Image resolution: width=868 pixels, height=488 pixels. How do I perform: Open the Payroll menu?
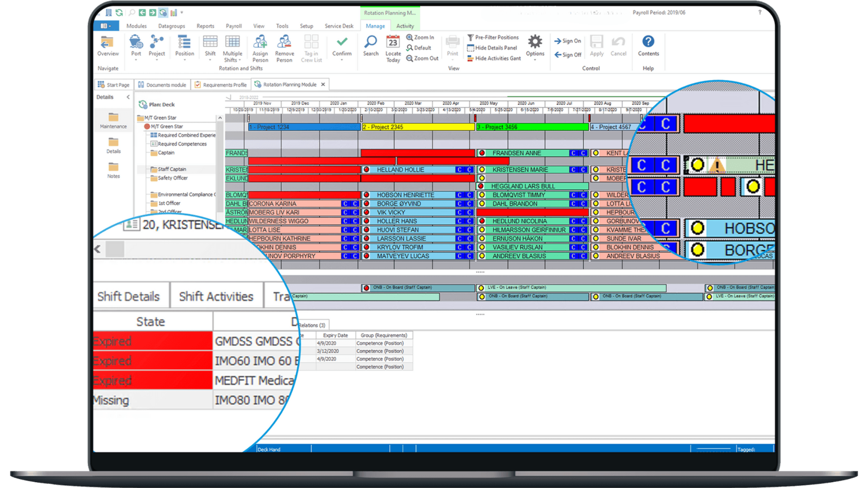tap(234, 26)
